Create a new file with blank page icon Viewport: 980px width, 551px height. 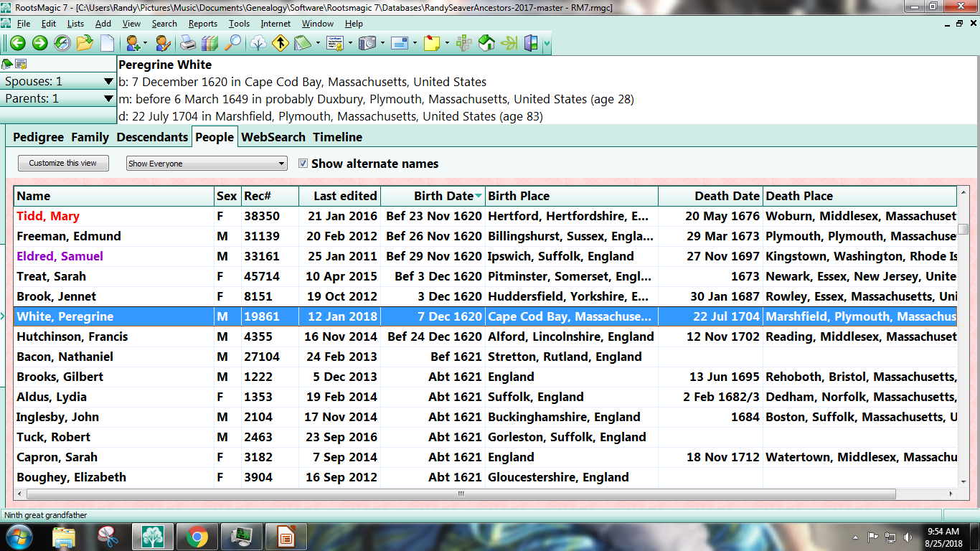pos(107,43)
